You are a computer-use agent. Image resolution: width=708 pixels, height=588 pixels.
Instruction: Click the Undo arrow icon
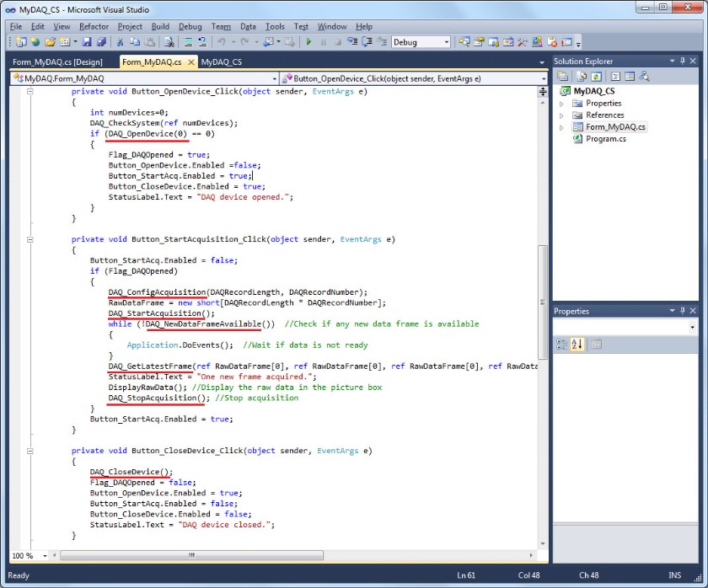(x=221, y=42)
